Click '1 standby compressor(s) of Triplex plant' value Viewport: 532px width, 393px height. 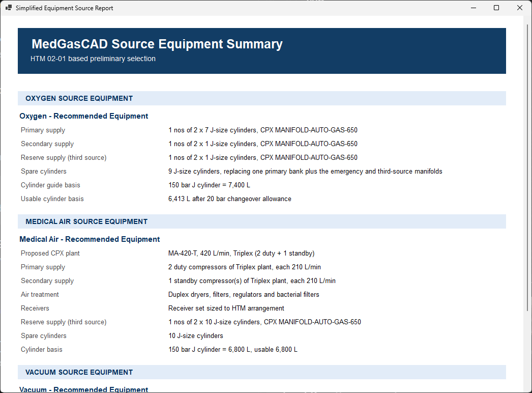252,281
